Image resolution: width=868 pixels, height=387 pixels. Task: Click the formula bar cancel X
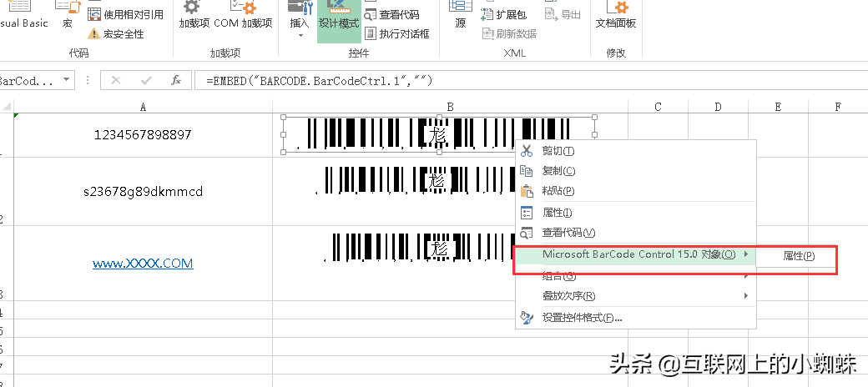tap(116, 80)
